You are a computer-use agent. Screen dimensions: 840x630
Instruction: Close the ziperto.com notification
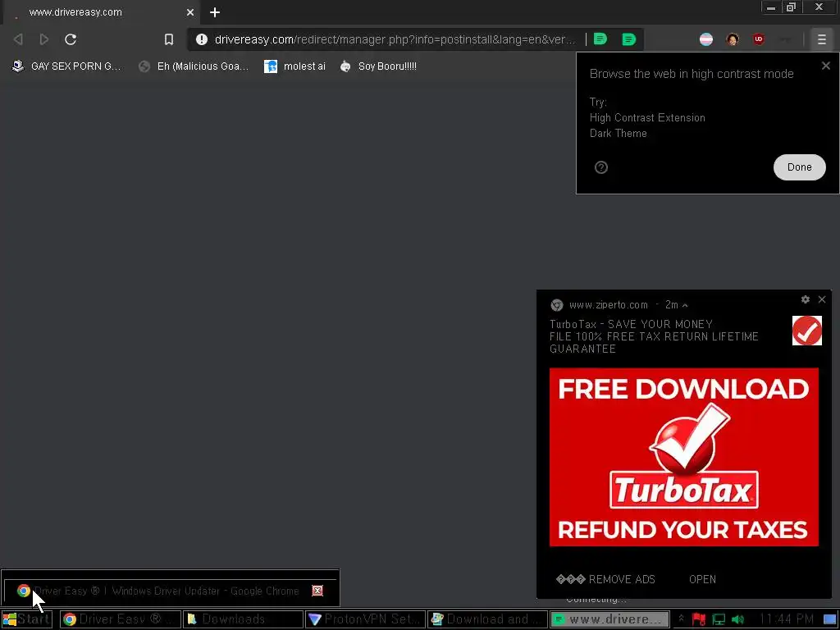click(x=822, y=299)
